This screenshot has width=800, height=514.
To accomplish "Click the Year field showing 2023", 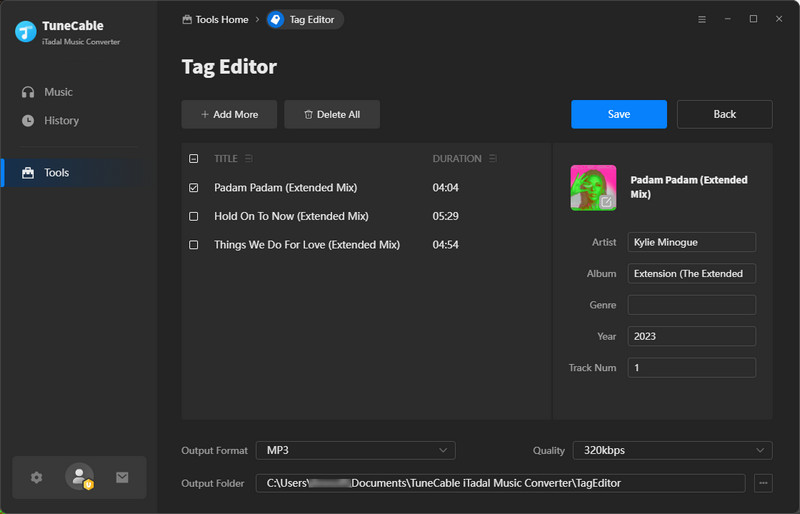I will (692, 336).
